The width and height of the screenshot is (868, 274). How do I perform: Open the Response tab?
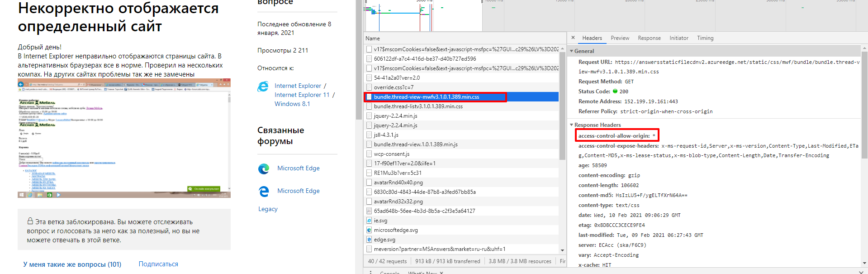tap(649, 38)
